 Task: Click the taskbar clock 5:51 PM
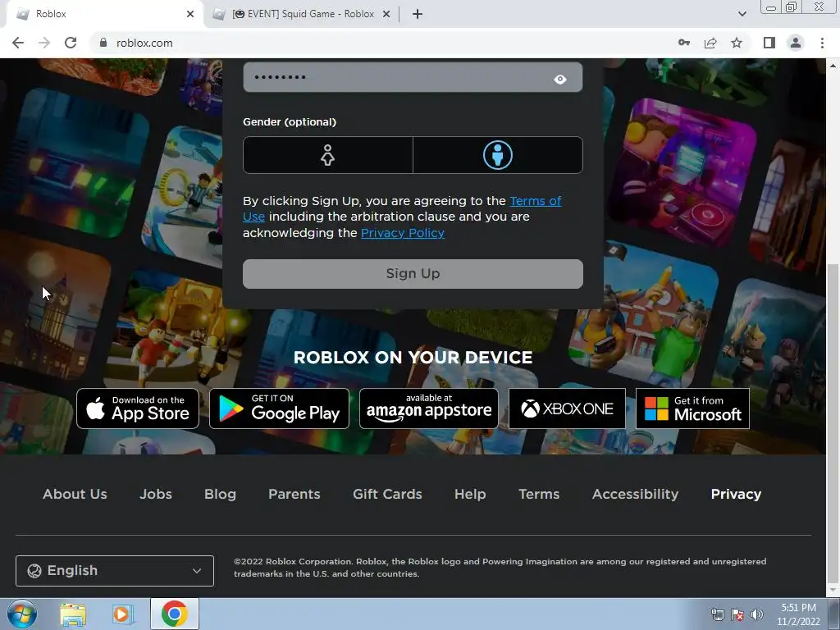(x=798, y=614)
